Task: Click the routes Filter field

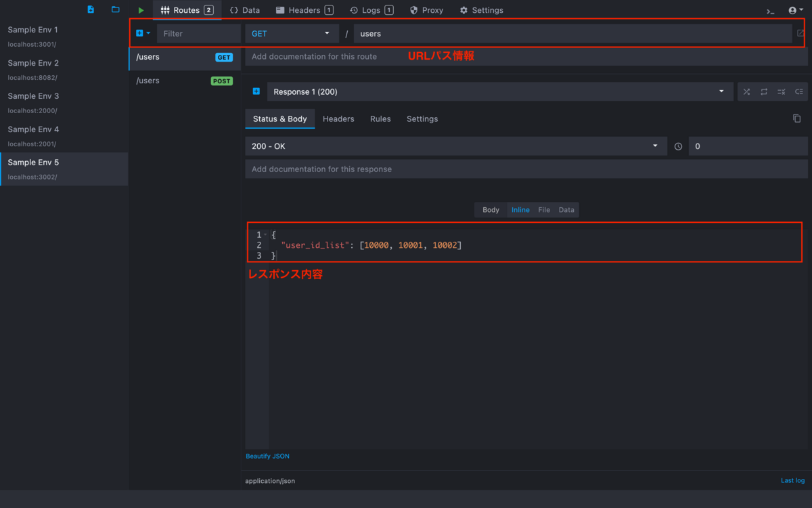Action: (x=199, y=33)
